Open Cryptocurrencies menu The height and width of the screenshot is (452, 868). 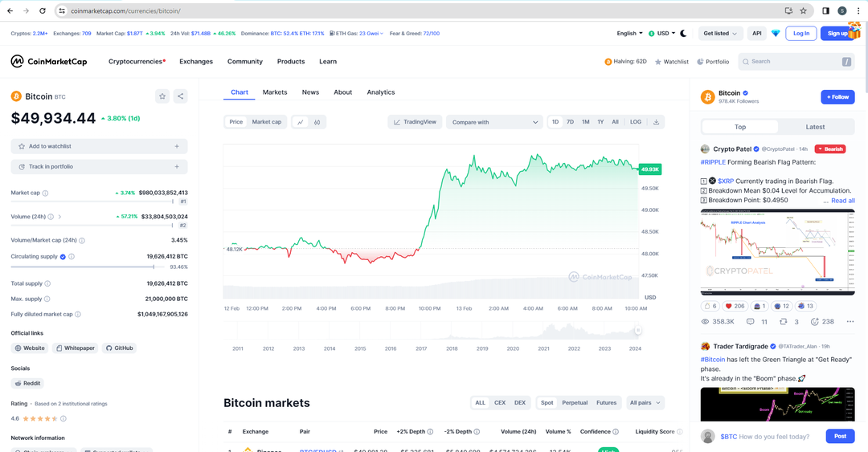[137, 61]
